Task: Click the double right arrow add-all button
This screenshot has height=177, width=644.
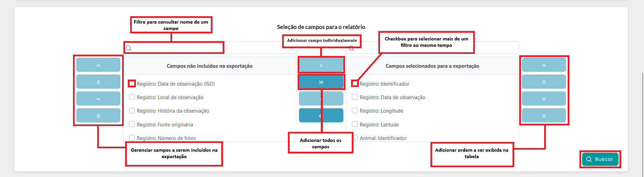Action: (x=321, y=82)
